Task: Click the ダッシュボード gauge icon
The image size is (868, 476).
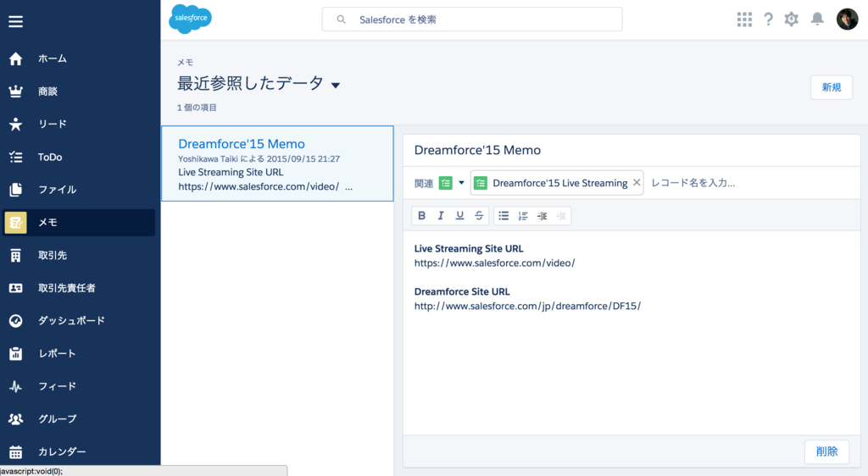Action: (15, 321)
